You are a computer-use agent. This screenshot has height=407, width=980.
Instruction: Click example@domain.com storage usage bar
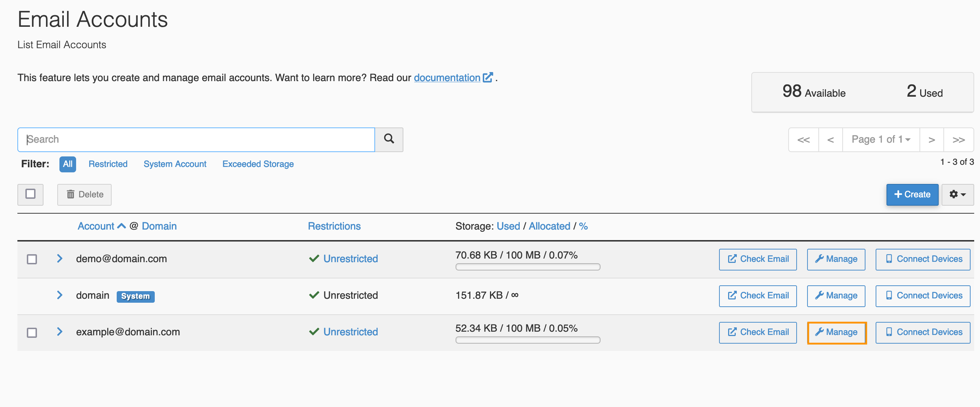coord(528,340)
